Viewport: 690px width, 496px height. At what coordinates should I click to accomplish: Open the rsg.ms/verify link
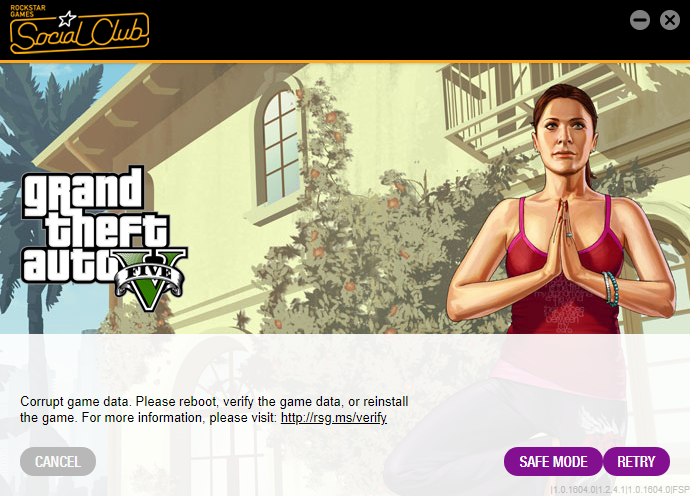(x=334, y=417)
